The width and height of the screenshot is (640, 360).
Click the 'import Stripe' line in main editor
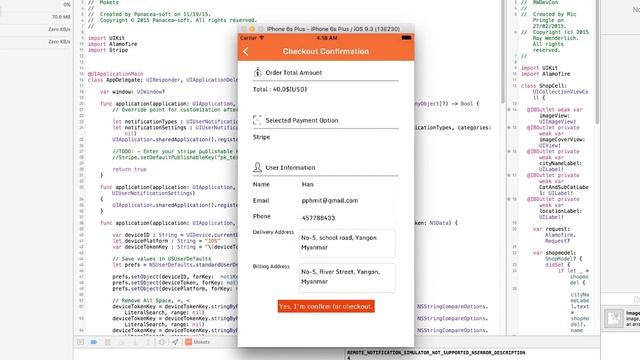click(x=108, y=50)
